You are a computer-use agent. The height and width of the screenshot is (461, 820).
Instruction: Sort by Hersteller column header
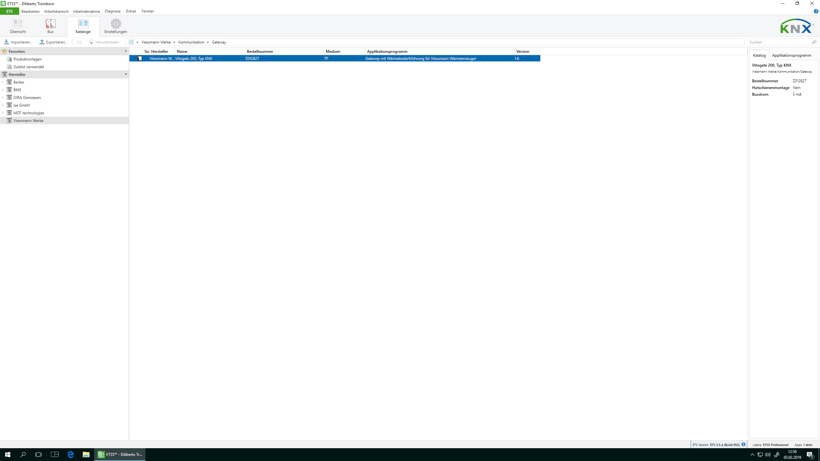[x=162, y=51]
